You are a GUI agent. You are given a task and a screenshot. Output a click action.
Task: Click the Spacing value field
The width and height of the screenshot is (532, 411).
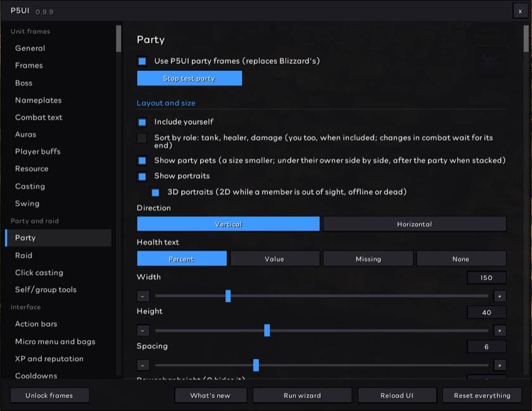(x=486, y=347)
